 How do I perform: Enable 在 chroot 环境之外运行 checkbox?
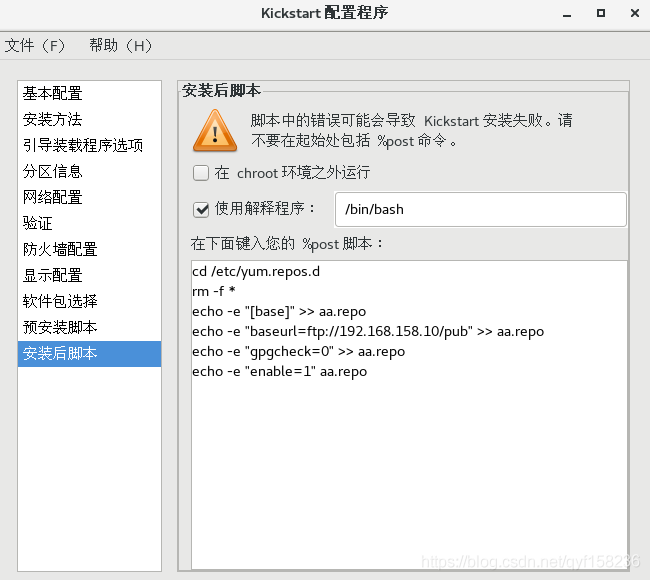[x=201, y=173]
